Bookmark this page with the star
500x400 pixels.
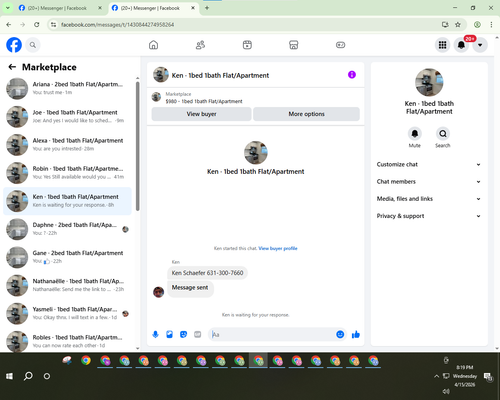coord(458,24)
